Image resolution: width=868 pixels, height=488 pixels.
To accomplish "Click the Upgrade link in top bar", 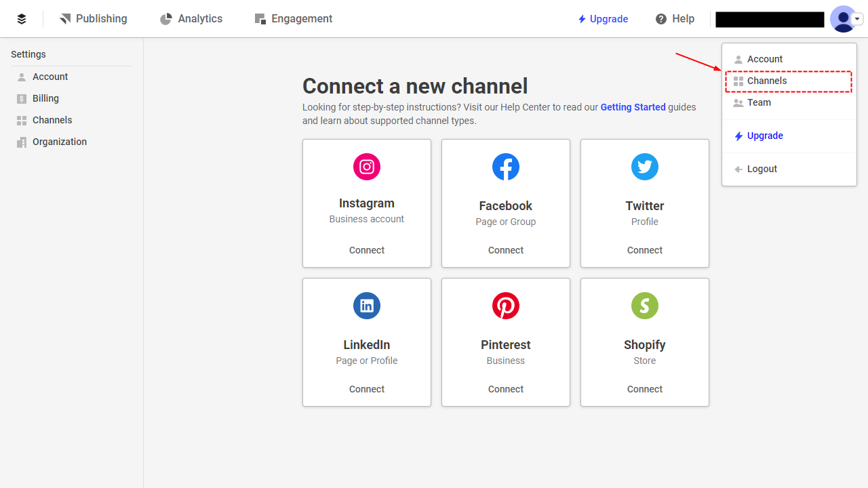I will [603, 19].
